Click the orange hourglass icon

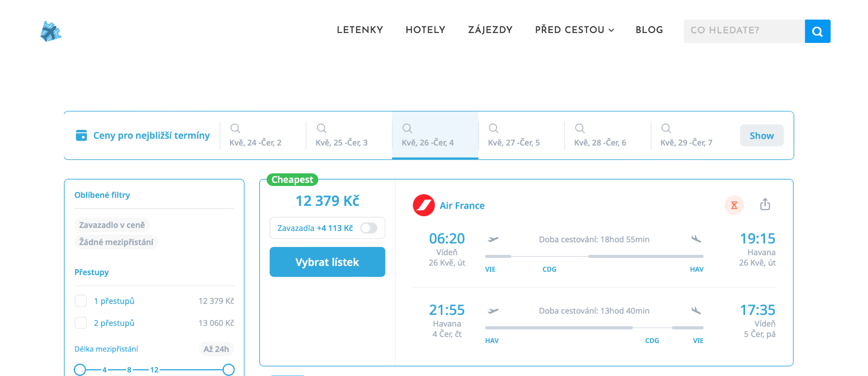point(734,205)
